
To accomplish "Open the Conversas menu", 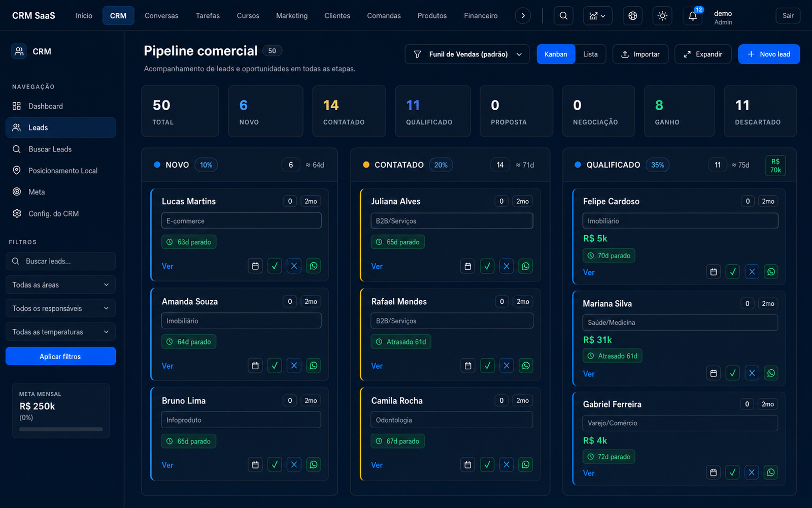I will click(161, 16).
